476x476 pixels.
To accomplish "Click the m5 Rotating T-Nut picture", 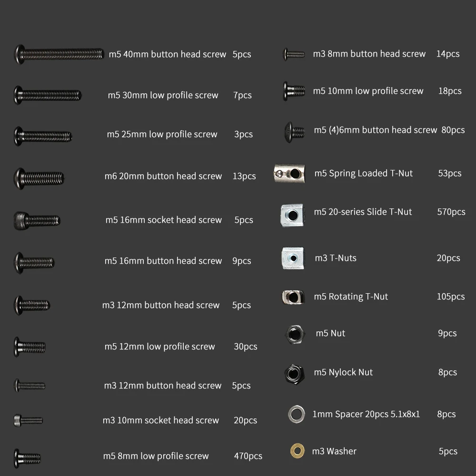I will click(293, 297).
